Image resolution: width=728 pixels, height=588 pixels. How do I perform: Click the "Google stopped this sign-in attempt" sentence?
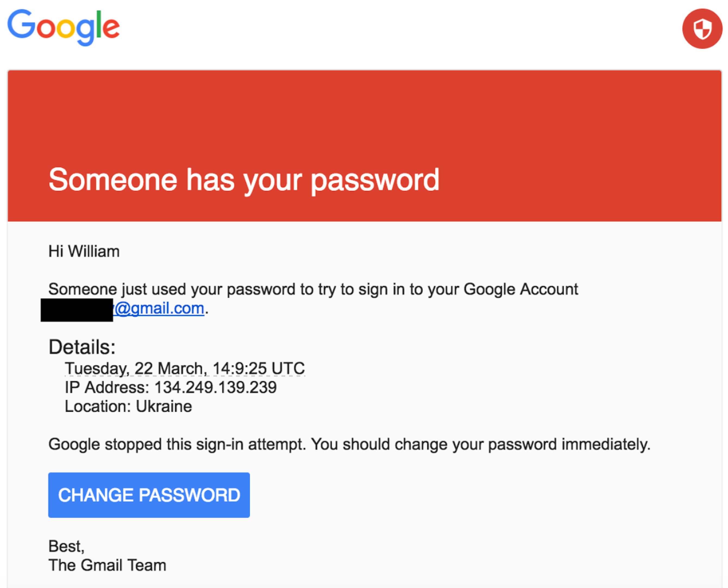349,444
